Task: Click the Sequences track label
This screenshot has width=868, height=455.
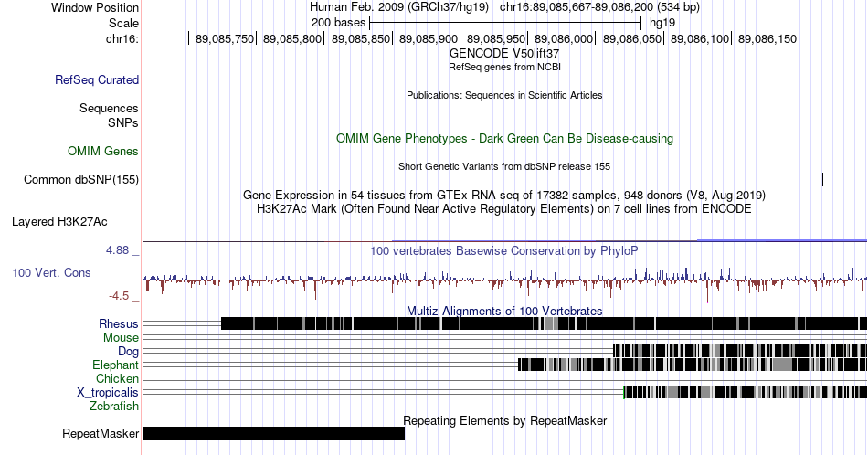Action: pyautogui.click(x=109, y=108)
